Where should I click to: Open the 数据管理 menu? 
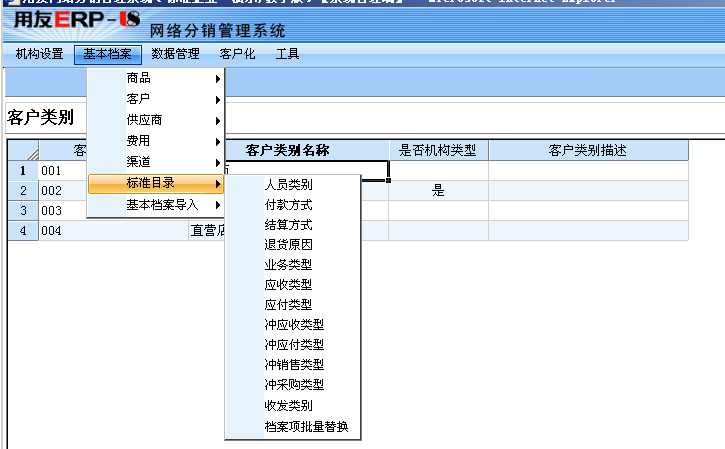[x=175, y=54]
